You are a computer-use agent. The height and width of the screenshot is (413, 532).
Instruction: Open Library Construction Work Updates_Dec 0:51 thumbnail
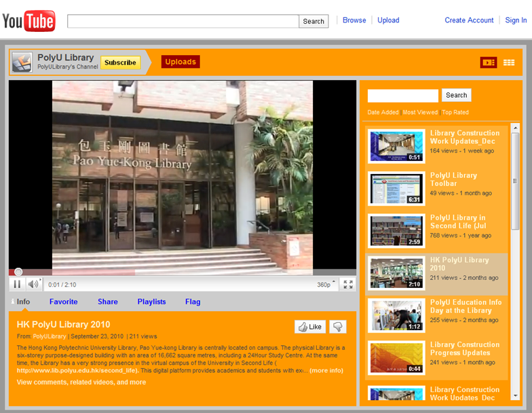[x=396, y=146]
